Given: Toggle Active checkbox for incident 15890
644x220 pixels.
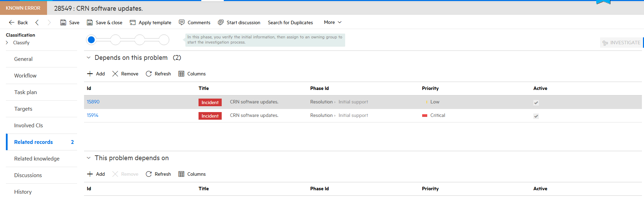Looking at the screenshot, I should click(536, 102).
